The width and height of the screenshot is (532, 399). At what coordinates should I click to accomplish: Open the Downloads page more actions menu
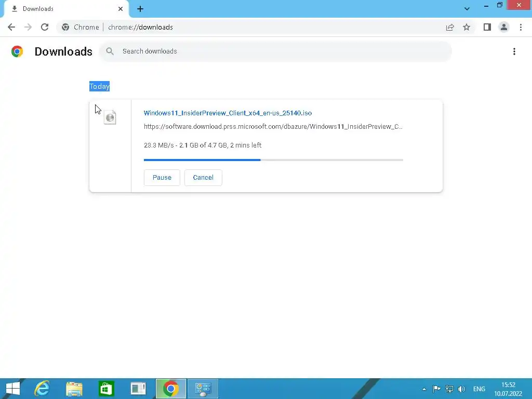[514, 51]
